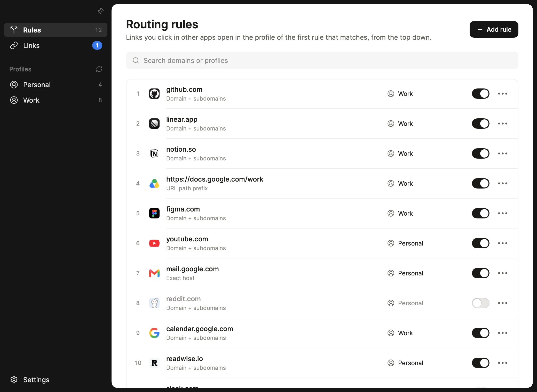
Task: Open more options for linear.app rule
Action: pos(503,124)
